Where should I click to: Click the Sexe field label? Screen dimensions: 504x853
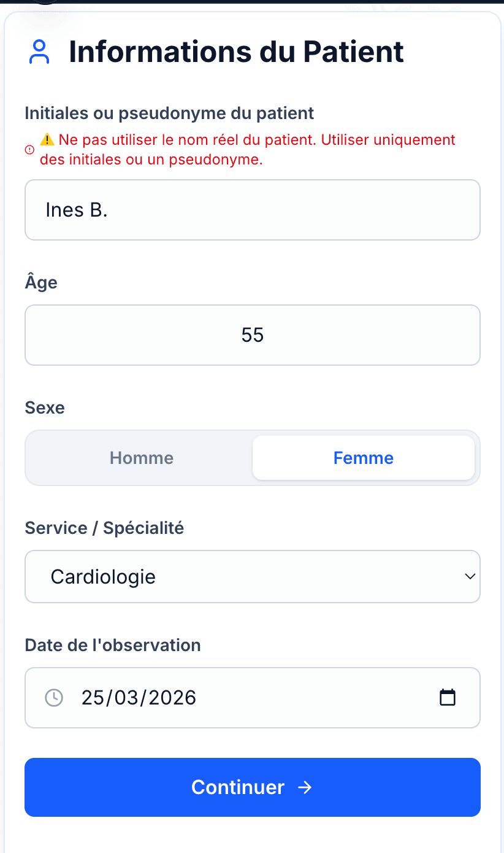pyautogui.click(x=45, y=407)
